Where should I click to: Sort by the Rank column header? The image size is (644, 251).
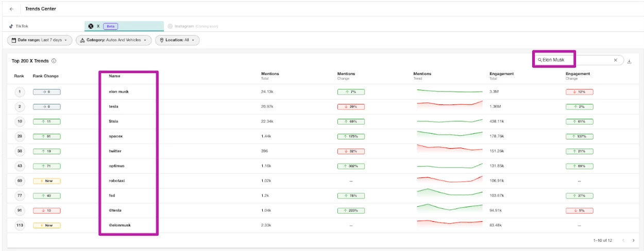pyautogui.click(x=19, y=76)
